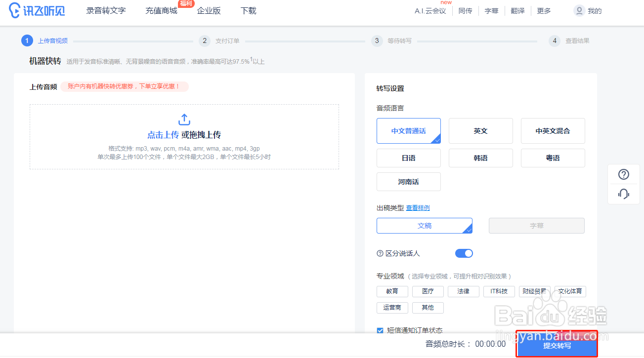Viewport: 644px width, 358px height.
Task: Select 英文 audio language
Action: [x=481, y=131]
